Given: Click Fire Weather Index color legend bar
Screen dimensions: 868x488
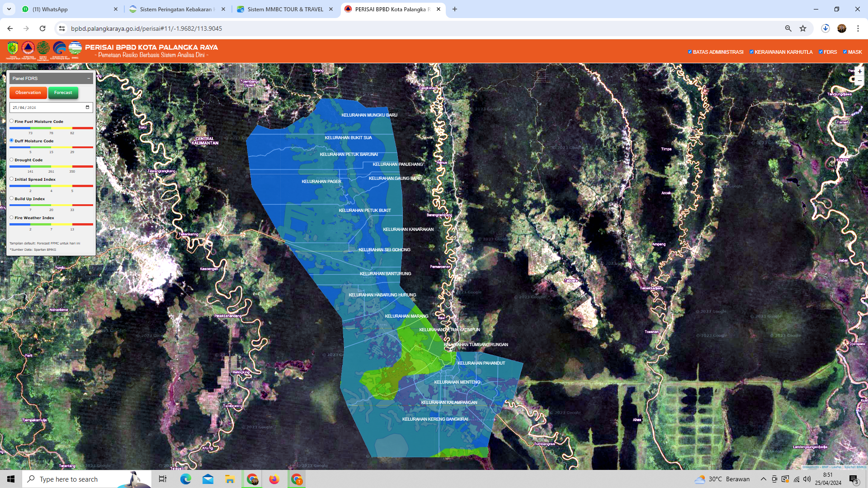Looking at the screenshot, I should pyautogui.click(x=51, y=225).
